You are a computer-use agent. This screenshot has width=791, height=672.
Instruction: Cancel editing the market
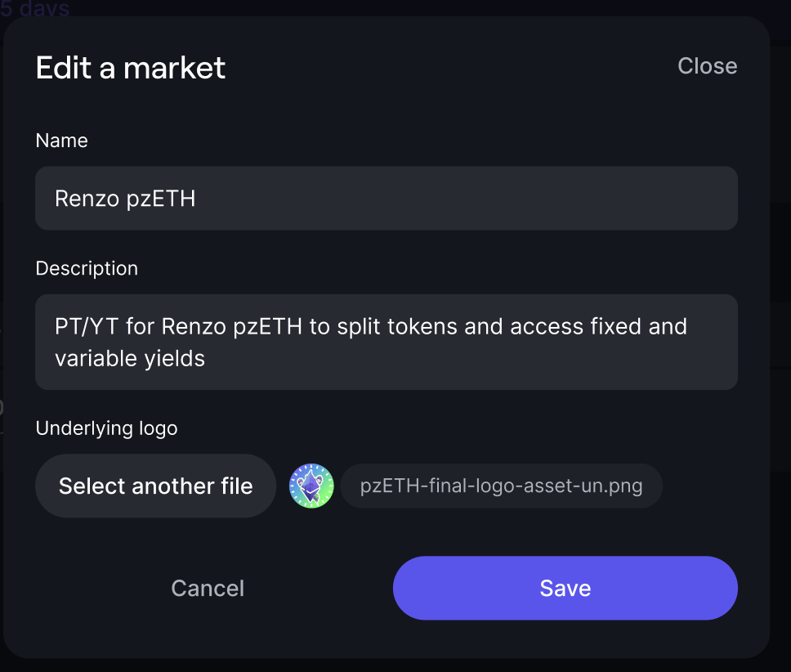[x=208, y=589]
